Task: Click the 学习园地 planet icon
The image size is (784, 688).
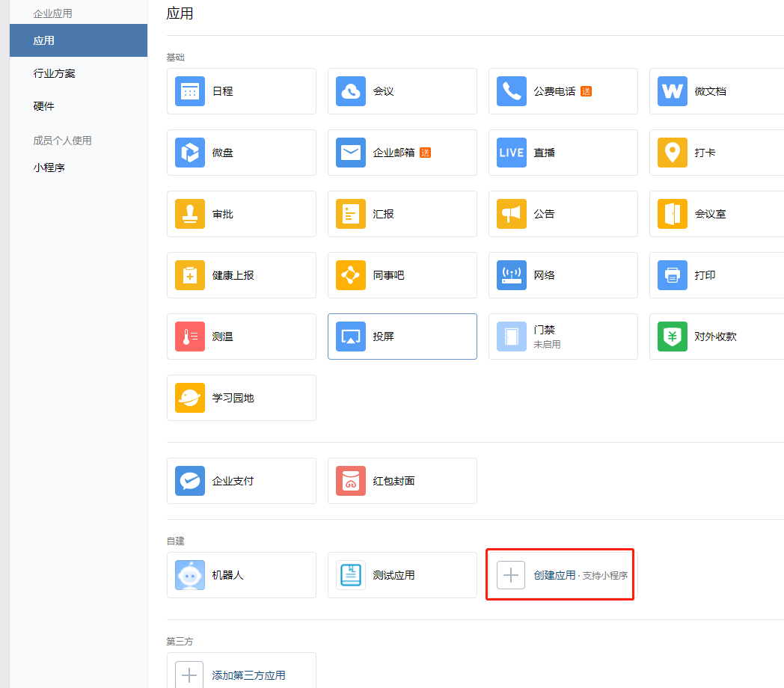Action: click(x=190, y=398)
